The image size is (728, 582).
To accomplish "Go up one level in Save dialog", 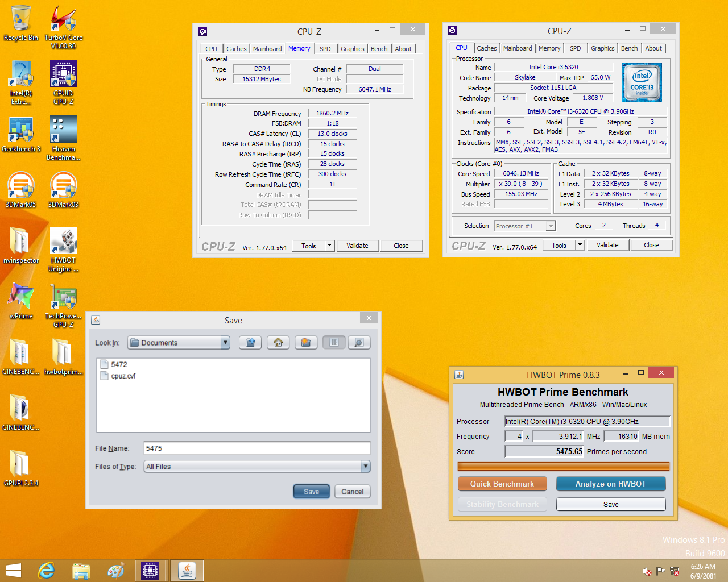I will click(250, 342).
